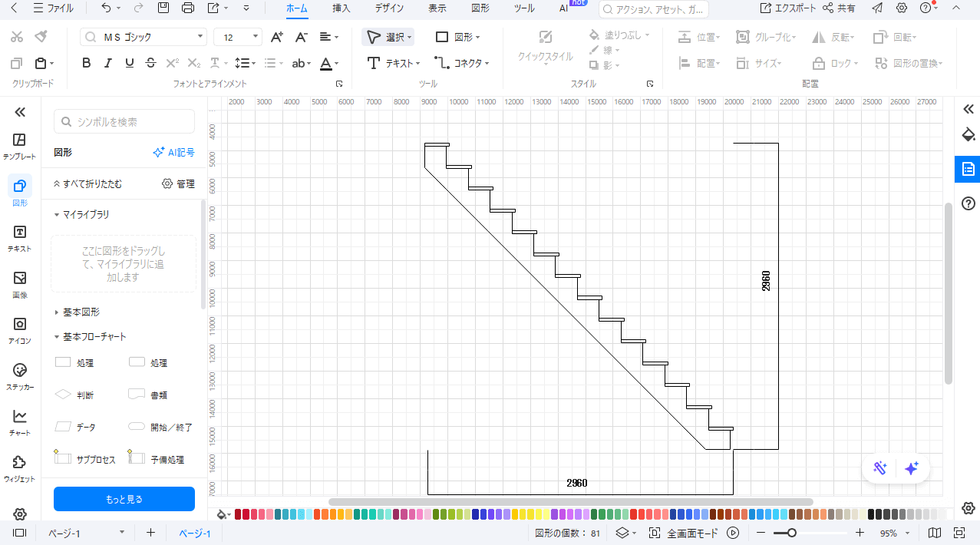
Task: Click the format painter brush icon
Action: coord(41,37)
